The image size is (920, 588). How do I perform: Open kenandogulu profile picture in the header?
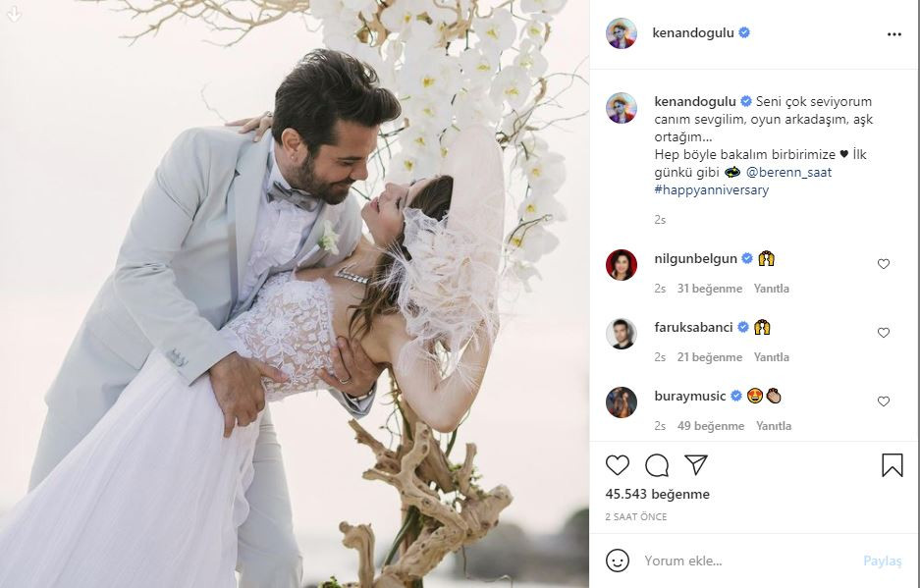tap(622, 33)
